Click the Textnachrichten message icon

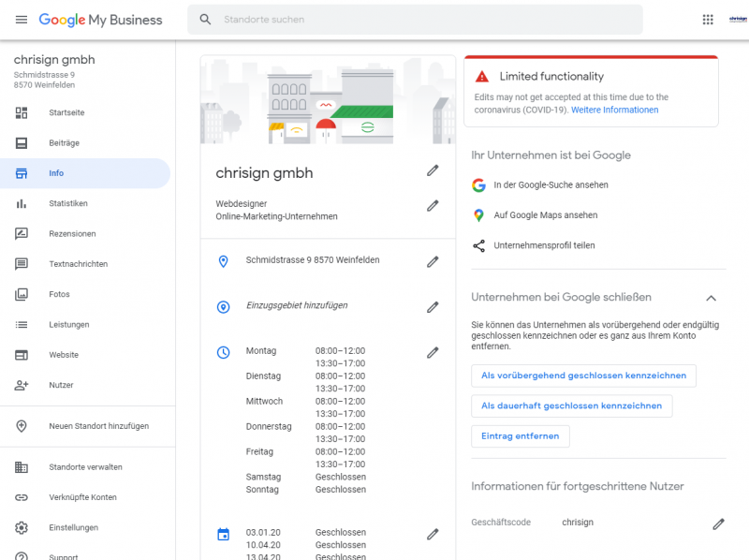[22, 264]
